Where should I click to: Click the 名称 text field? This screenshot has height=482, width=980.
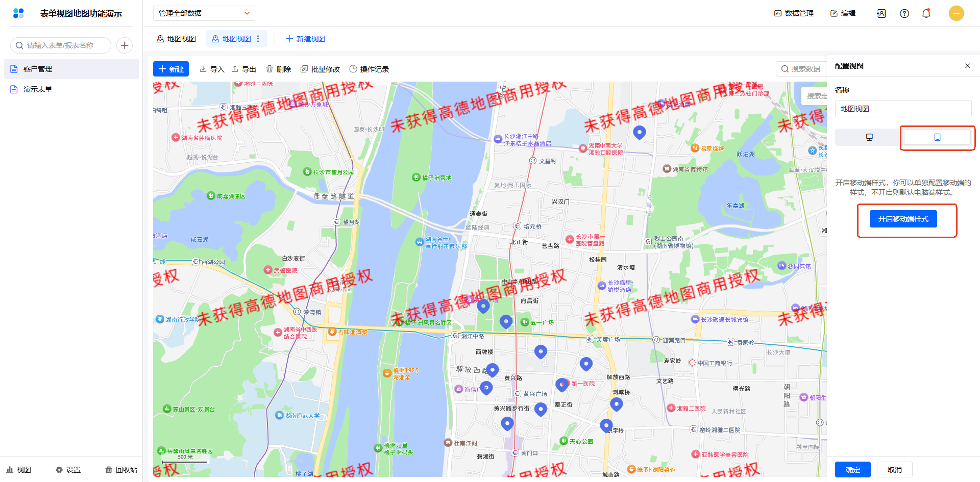pyautogui.click(x=902, y=109)
